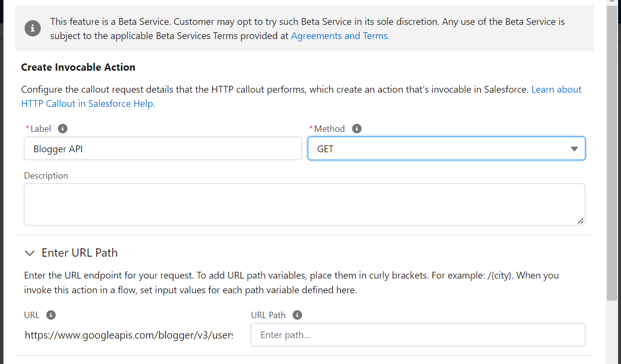Viewport: 621px width, 364px height.
Task: Collapse the Enter URL Path section
Action: tap(30, 253)
